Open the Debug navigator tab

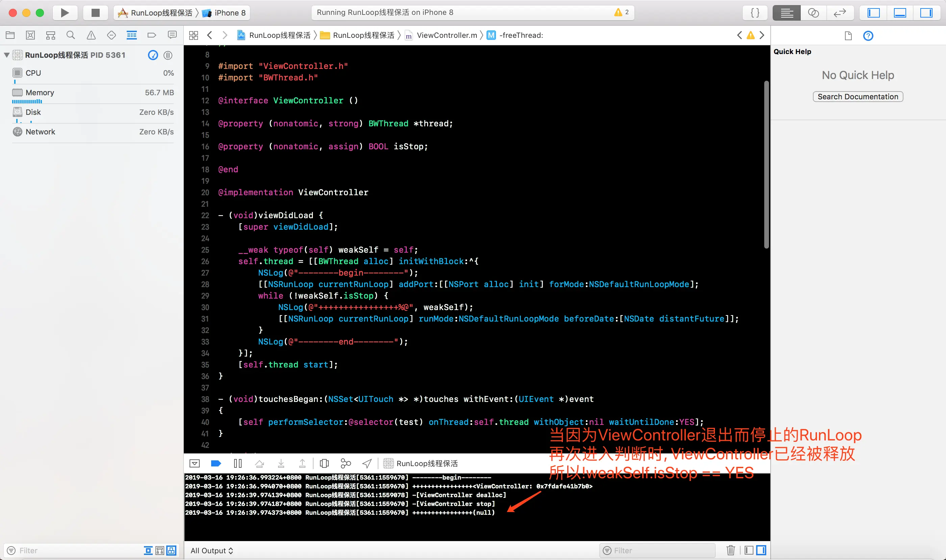(x=131, y=35)
